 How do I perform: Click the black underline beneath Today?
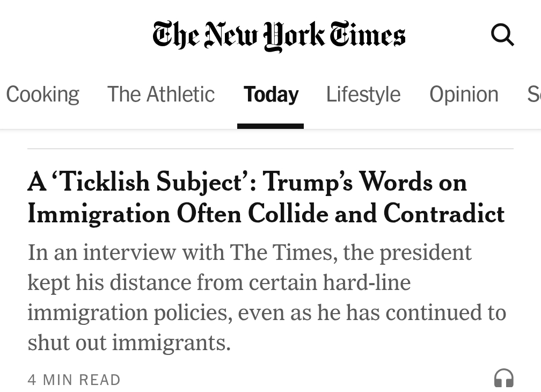point(270,126)
